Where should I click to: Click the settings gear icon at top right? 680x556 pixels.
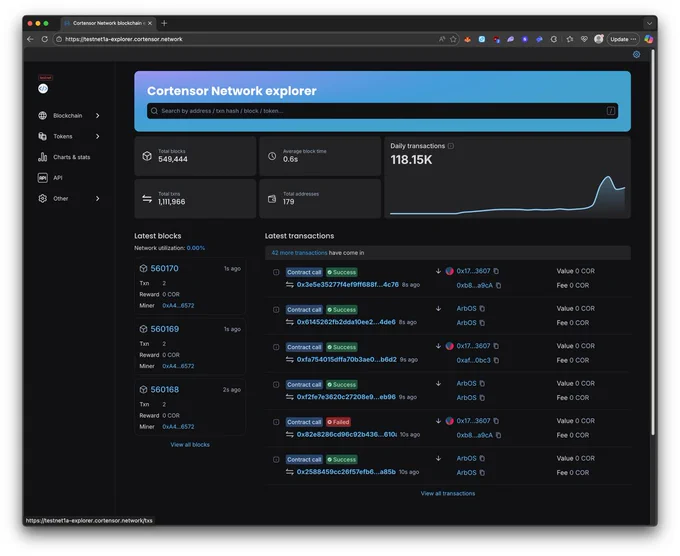coord(636,55)
